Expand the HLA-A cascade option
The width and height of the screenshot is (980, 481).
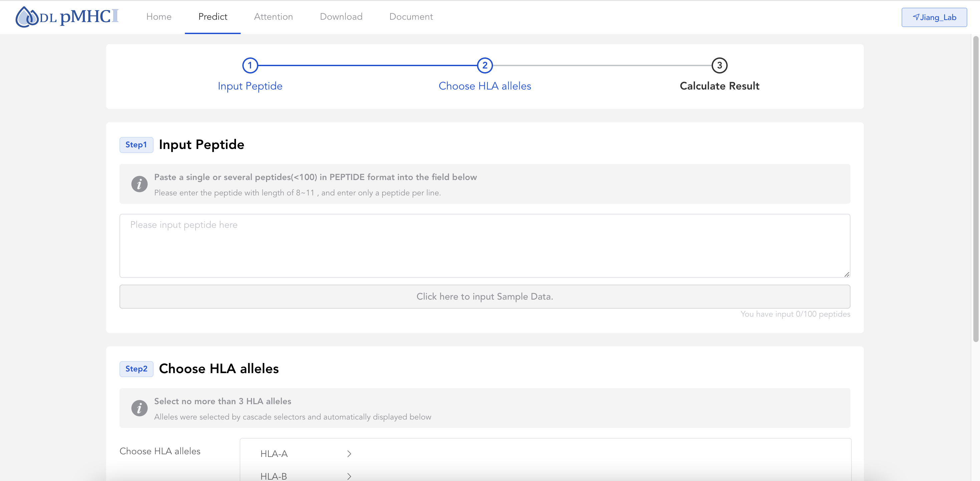[x=305, y=454]
